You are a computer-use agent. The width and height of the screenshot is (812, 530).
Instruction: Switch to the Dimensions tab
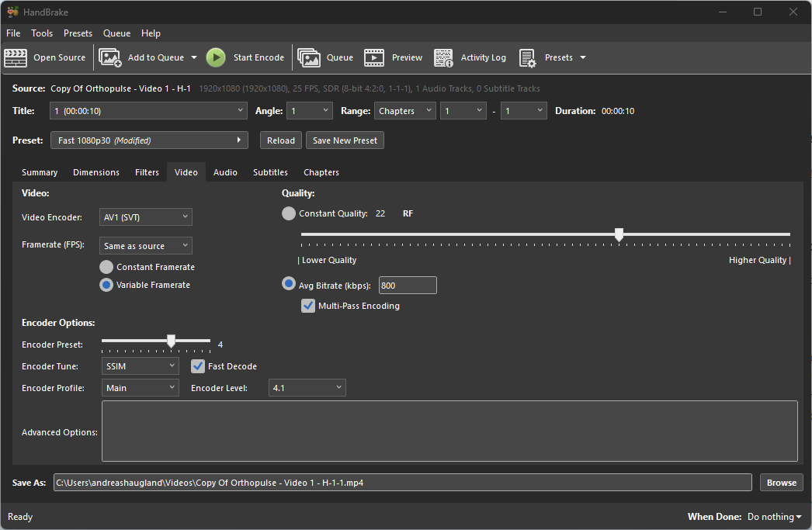[96, 172]
